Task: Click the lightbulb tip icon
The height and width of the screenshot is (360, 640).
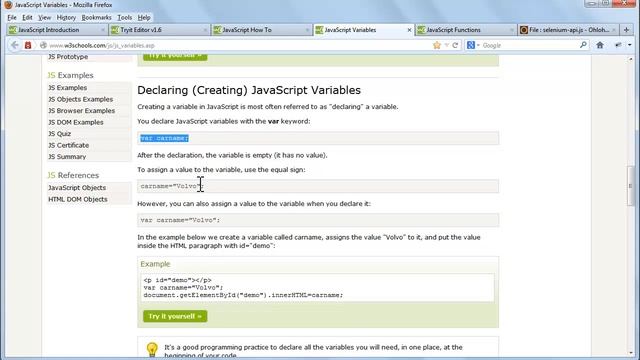Action: click(152, 350)
